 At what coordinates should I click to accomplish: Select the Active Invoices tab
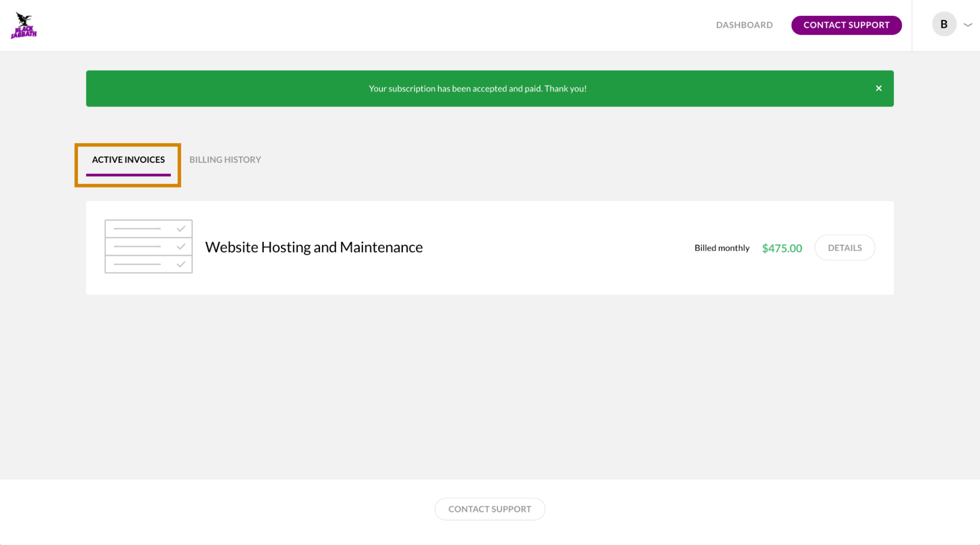tap(128, 159)
